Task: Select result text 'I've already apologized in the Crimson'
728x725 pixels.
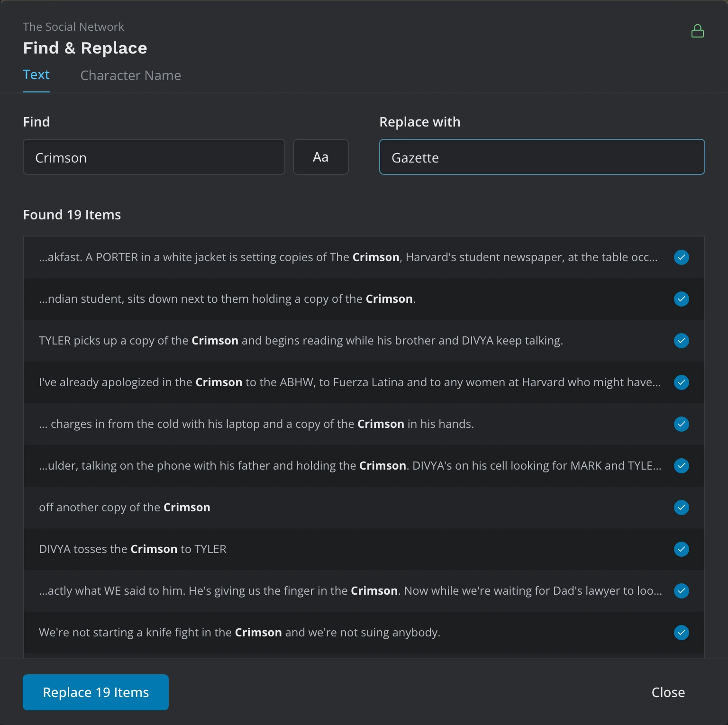Action: coord(141,382)
